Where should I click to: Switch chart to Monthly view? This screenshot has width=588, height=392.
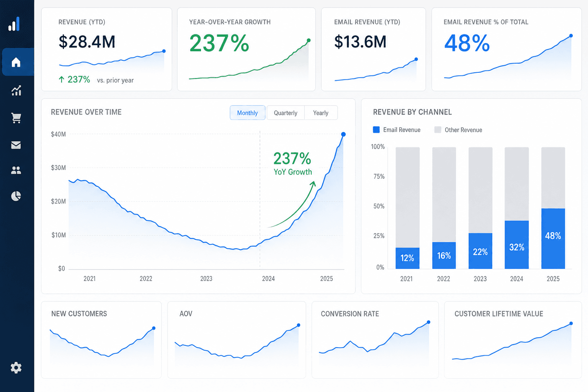point(247,113)
